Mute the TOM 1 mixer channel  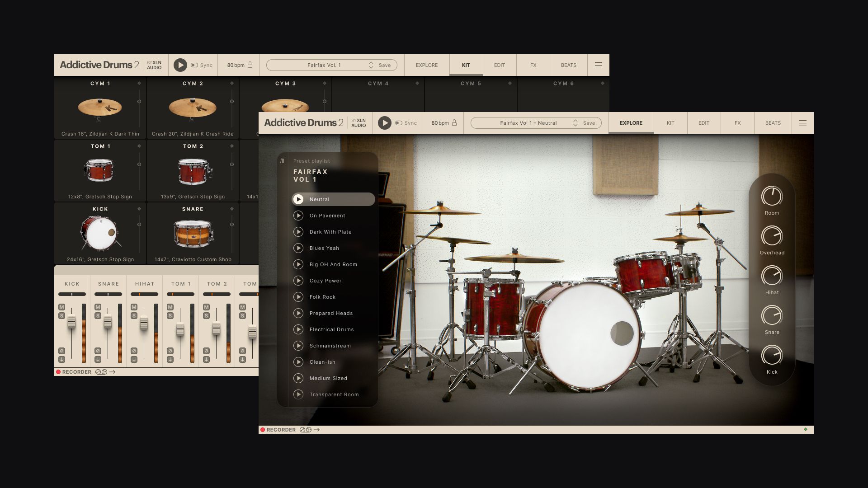170,307
